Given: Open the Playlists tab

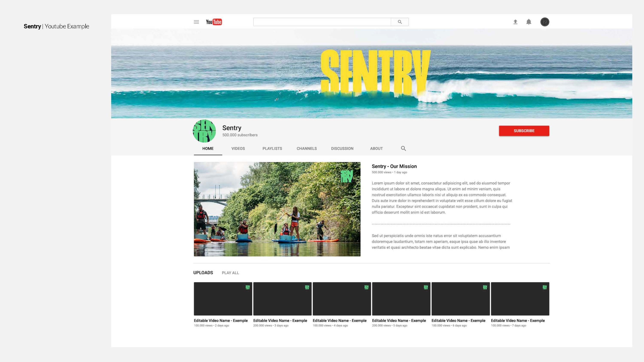Looking at the screenshot, I should click(272, 148).
